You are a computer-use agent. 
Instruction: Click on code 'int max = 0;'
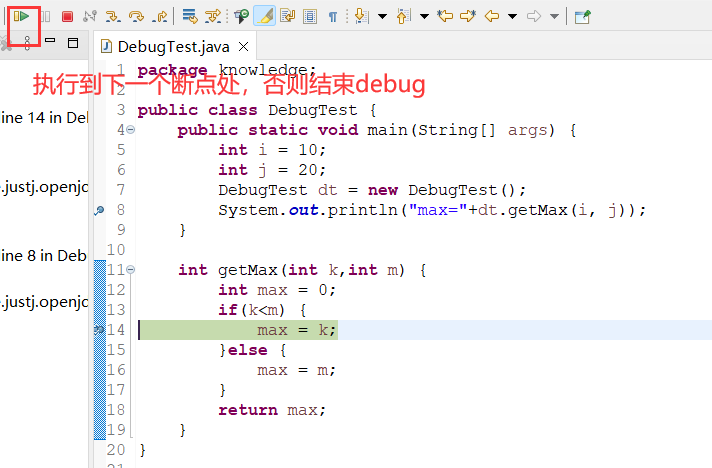pyautogui.click(x=277, y=290)
